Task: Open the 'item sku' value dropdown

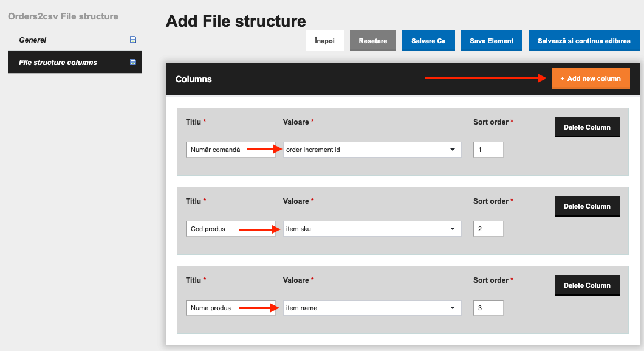Action: pos(372,229)
